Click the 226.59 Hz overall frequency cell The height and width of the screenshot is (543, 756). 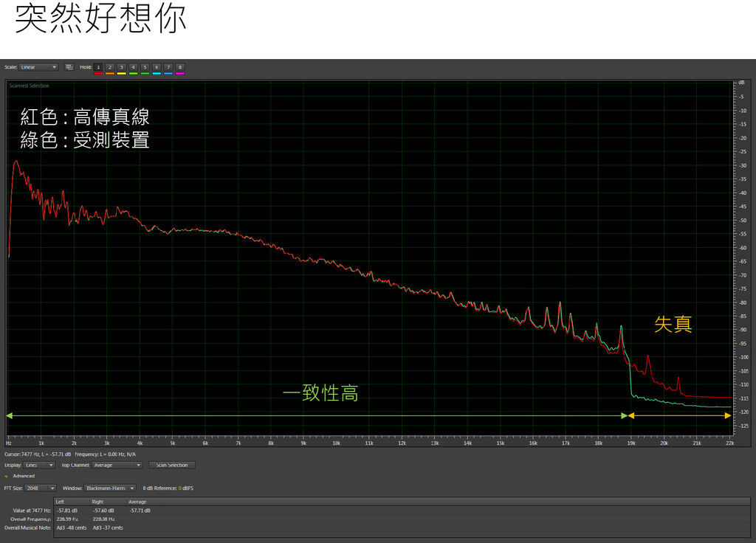click(67, 519)
